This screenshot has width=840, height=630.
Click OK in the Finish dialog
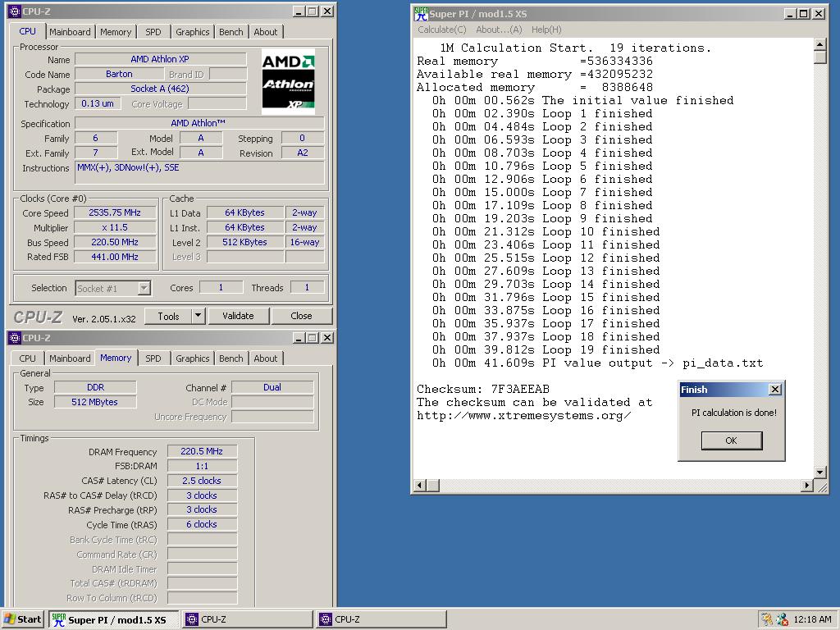click(x=731, y=441)
